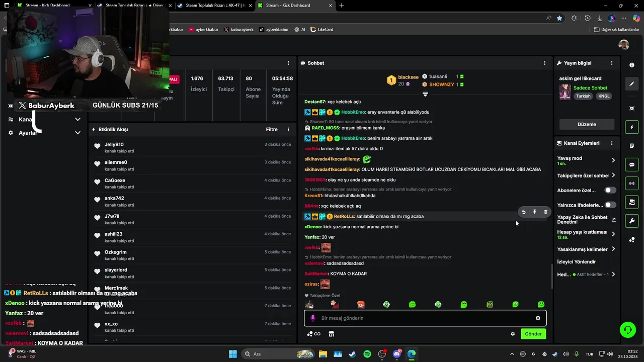This screenshot has height=362, width=644.
Task: Expand Yasaklanmış kelimeler option
Action: tap(613, 249)
